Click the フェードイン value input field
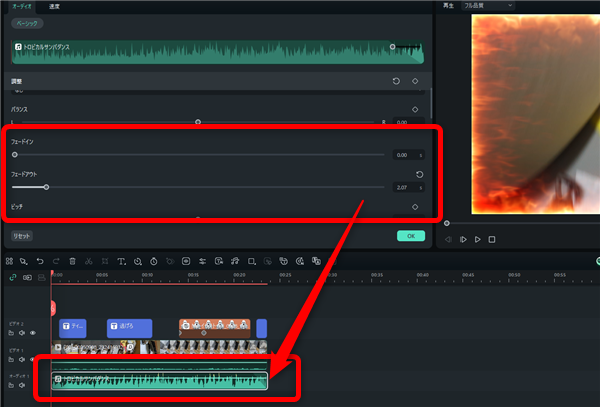 point(405,155)
